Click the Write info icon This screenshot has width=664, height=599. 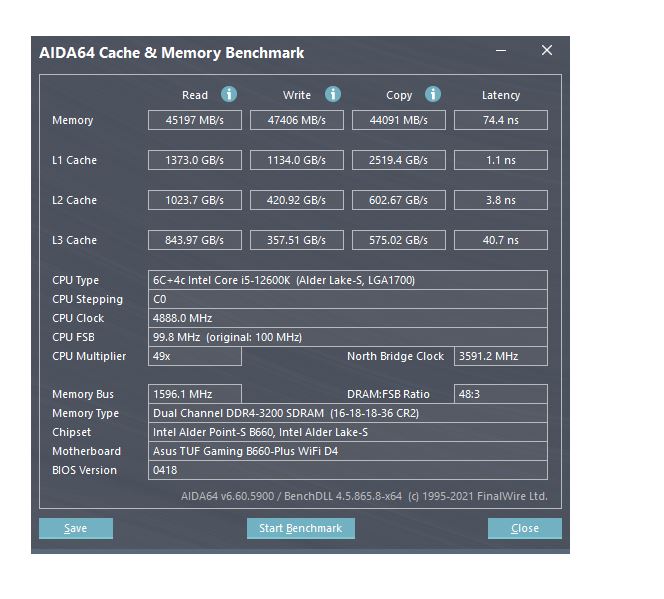pyautogui.click(x=333, y=94)
